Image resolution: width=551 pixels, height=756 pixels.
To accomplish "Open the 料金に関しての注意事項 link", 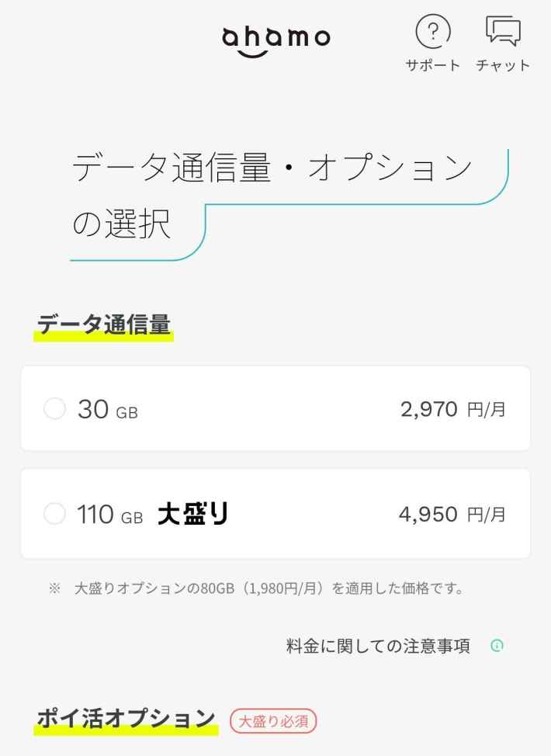I will 378,646.
